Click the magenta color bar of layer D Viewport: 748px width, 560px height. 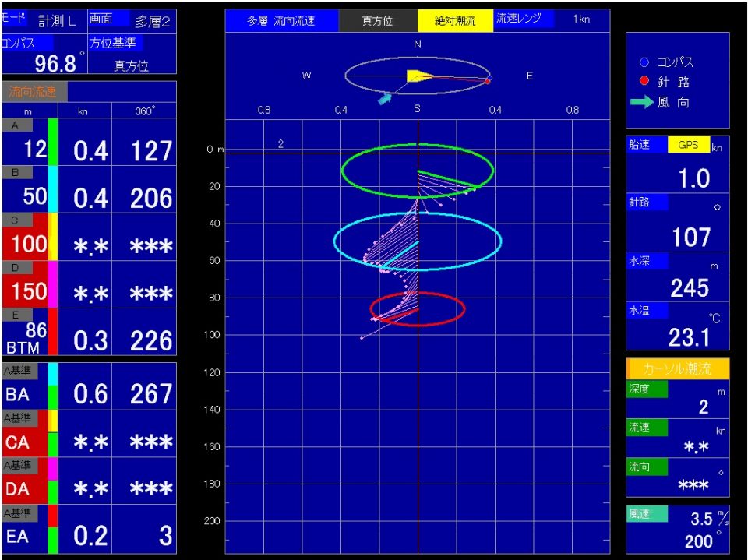53,284
